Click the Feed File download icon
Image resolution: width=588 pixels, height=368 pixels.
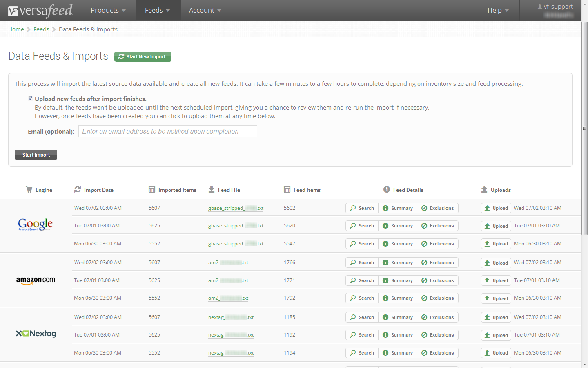[x=212, y=189]
